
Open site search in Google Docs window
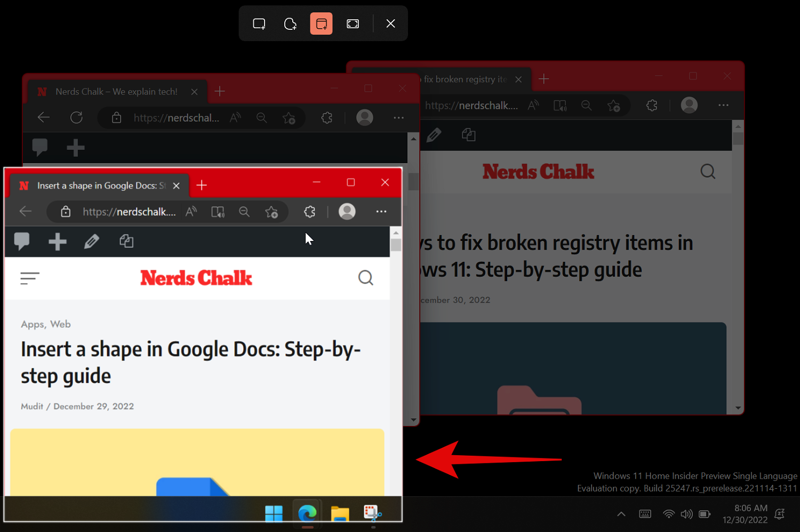pos(365,278)
